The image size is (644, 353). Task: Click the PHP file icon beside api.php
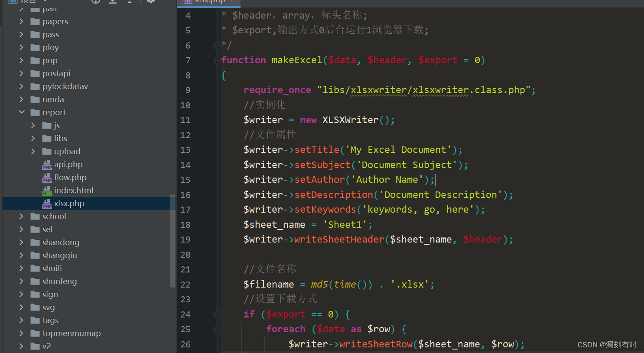tap(47, 164)
